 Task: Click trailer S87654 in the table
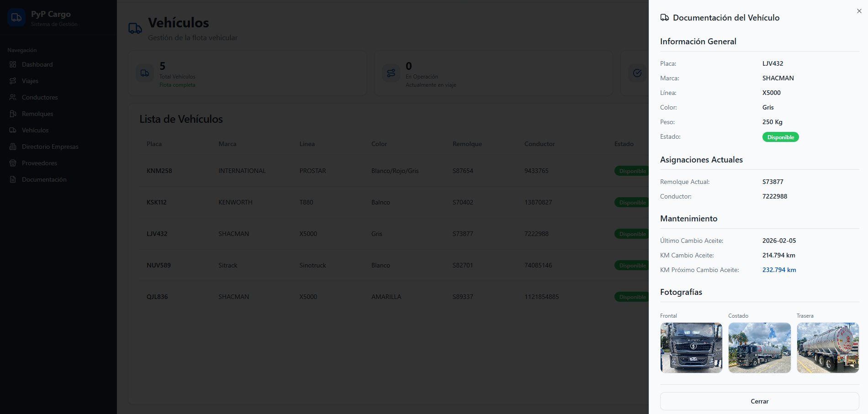pyautogui.click(x=463, y=171)
